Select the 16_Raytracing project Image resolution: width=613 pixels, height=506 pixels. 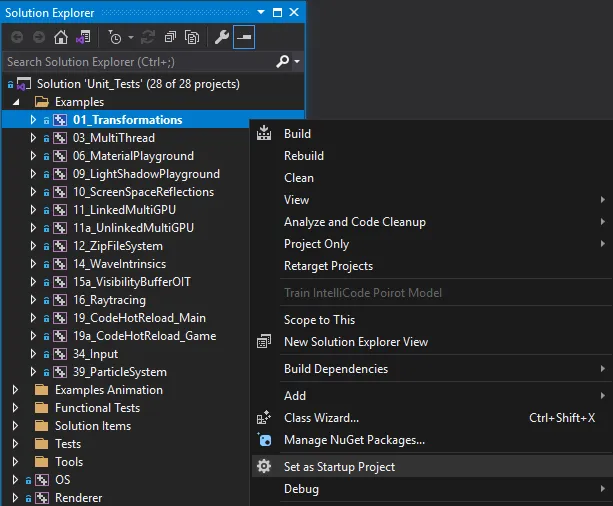(x=109, y=300)
